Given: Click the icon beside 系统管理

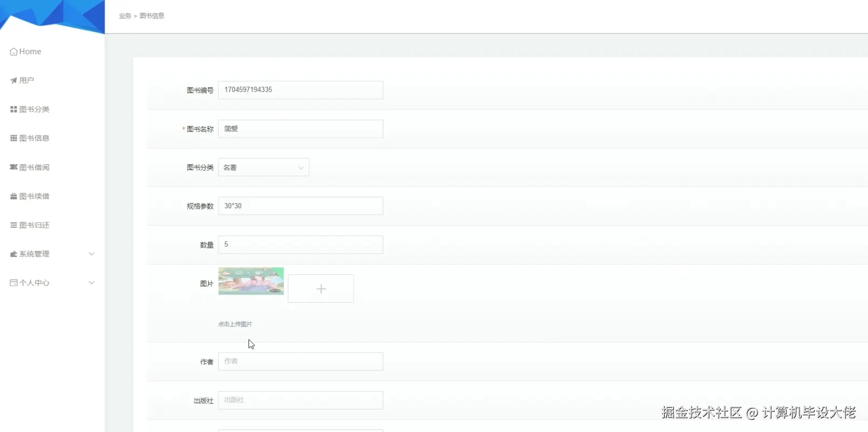Looking at the screenshot, I should tap(13, 254).
